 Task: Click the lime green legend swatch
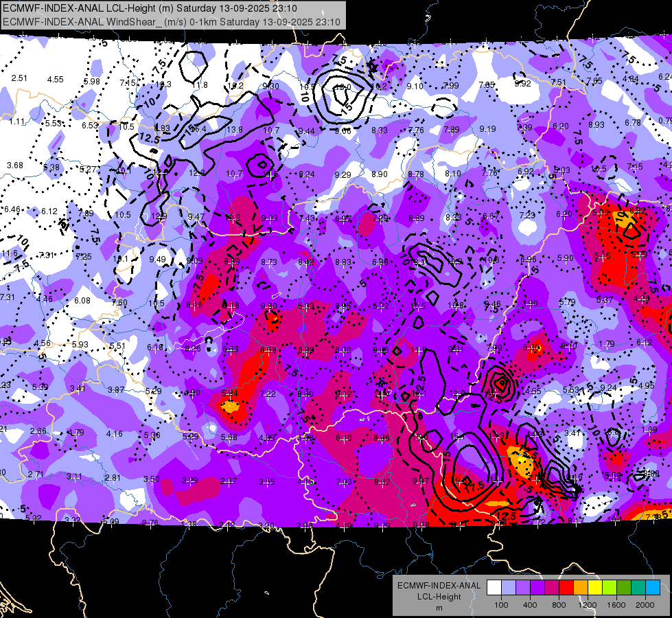tap(610, 588)
